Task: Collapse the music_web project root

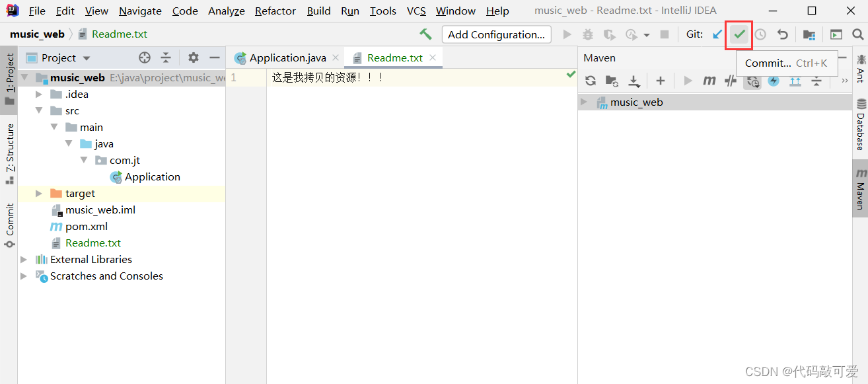Action: point(25,77)
